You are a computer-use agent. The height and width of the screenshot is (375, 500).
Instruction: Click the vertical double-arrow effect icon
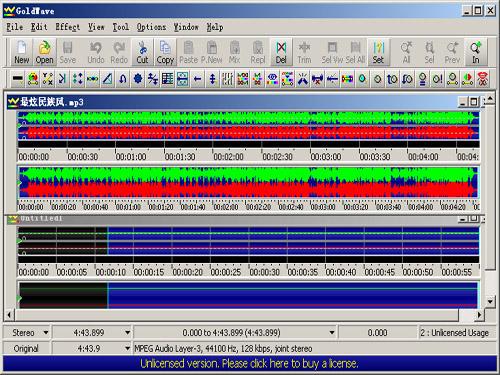[212, 79]
